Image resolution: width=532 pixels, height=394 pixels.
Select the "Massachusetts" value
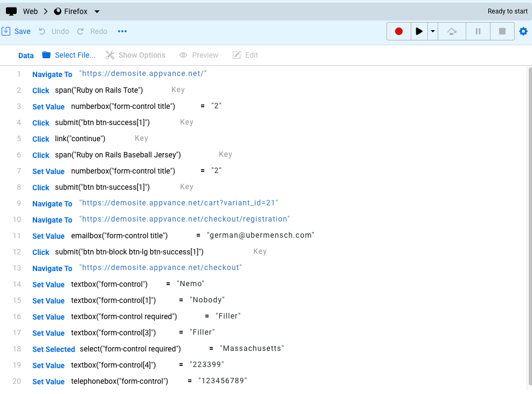tap(252, 349)
